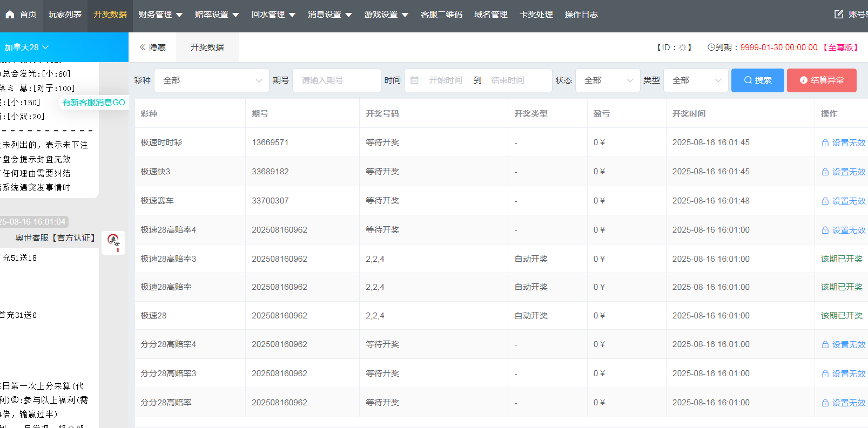
Task: Open the 类型 type dropdown
Action: pos(696,80)
